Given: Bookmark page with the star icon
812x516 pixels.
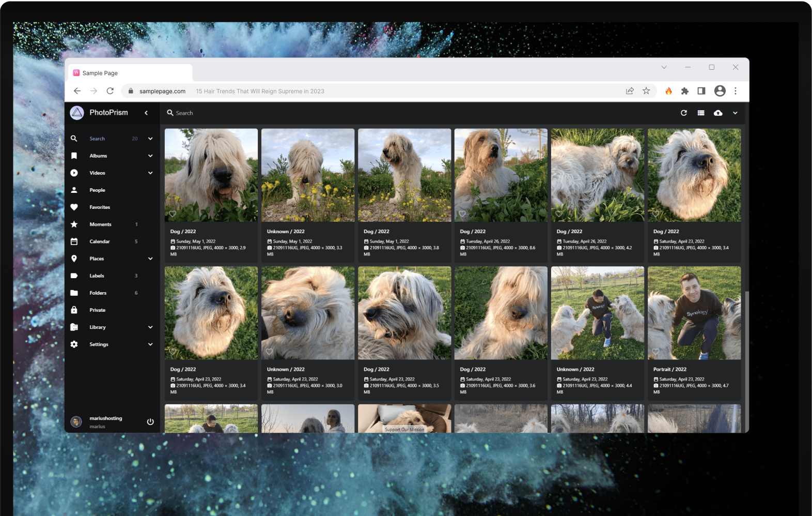Looking at the screenshot, I should [x=646, y=91].
